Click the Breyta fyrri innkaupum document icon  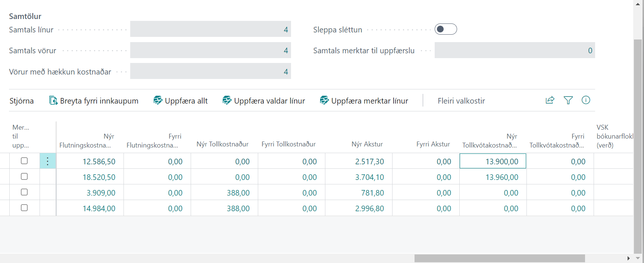pos(53,101)
